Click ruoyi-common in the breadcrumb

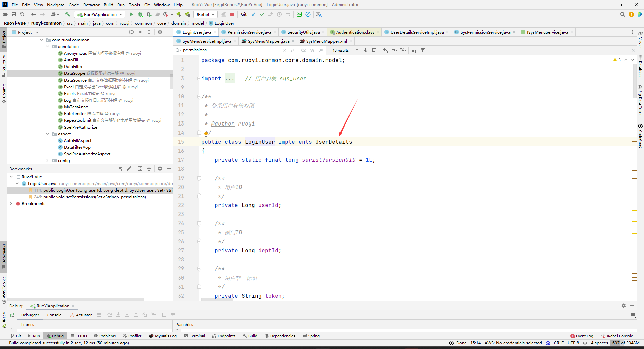46,23
